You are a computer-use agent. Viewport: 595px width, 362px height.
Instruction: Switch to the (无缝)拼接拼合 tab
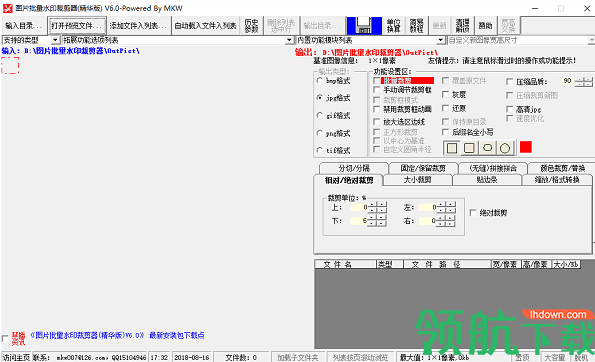pos(493,168)
